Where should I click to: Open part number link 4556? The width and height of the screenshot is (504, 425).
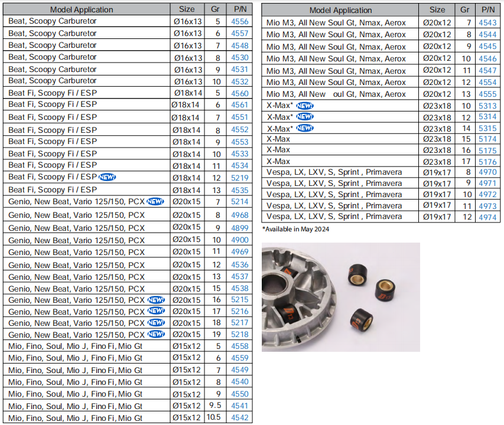tap(240, 21)
